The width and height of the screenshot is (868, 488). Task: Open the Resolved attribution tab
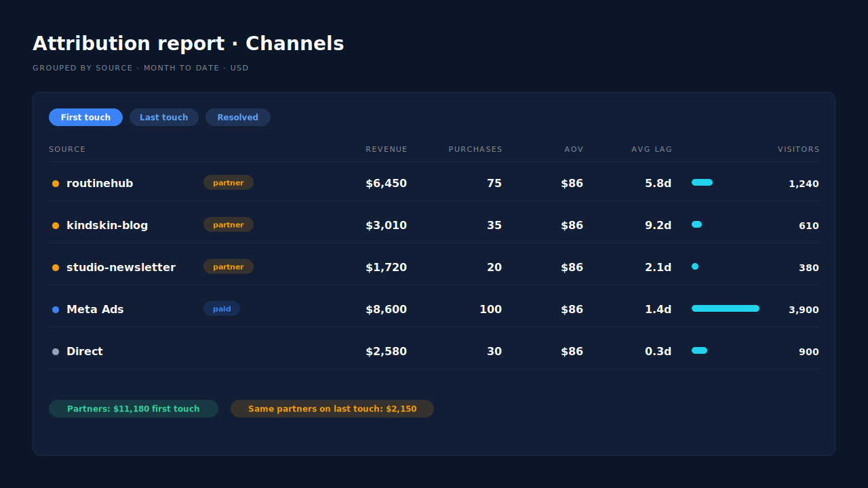tap(238, 117)
